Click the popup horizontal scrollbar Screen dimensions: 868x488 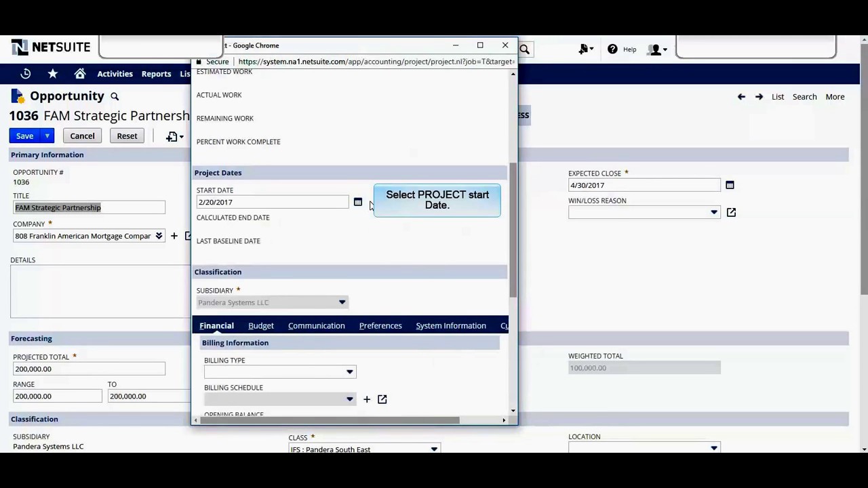pos(329,420)
